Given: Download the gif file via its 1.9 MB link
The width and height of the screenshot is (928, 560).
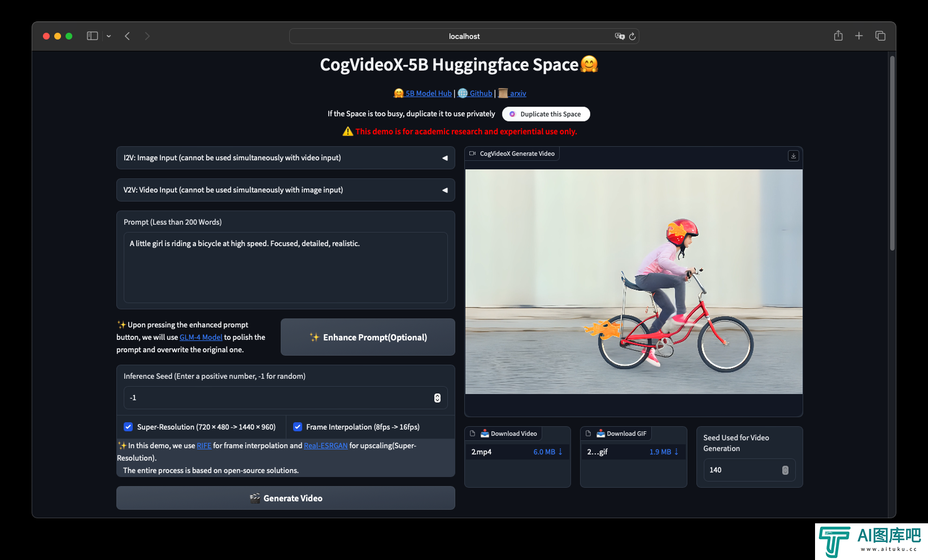Looking at the screenshot, I should tap(664, 452).
